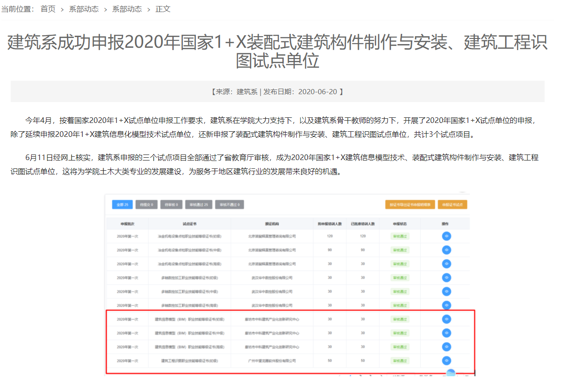View the 多轴数控加工(高级) row with the eye icon
Image resolution: width=566 pixels, height=392 pixels.
pyautogui.click(x=447, y=305)
